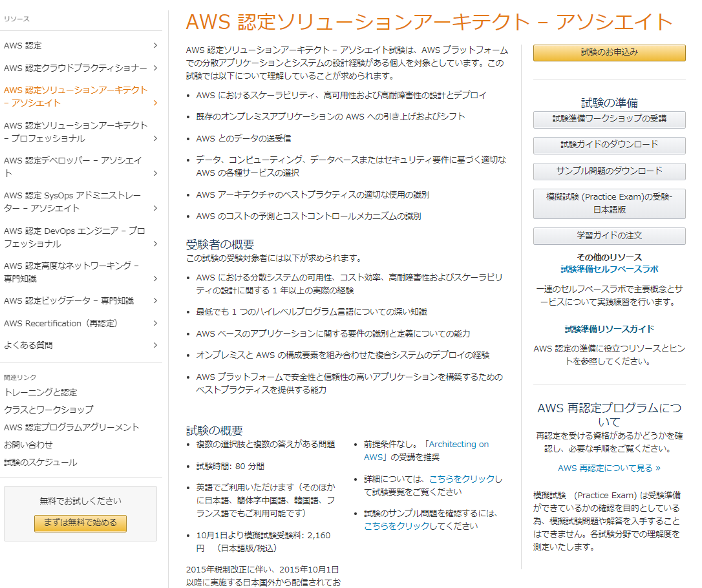This screenshot has height=588, width=702.
Task: Expand ソリューションアーキテクト – プロフェッショナル chevron
Action: (x=155, y=138)
